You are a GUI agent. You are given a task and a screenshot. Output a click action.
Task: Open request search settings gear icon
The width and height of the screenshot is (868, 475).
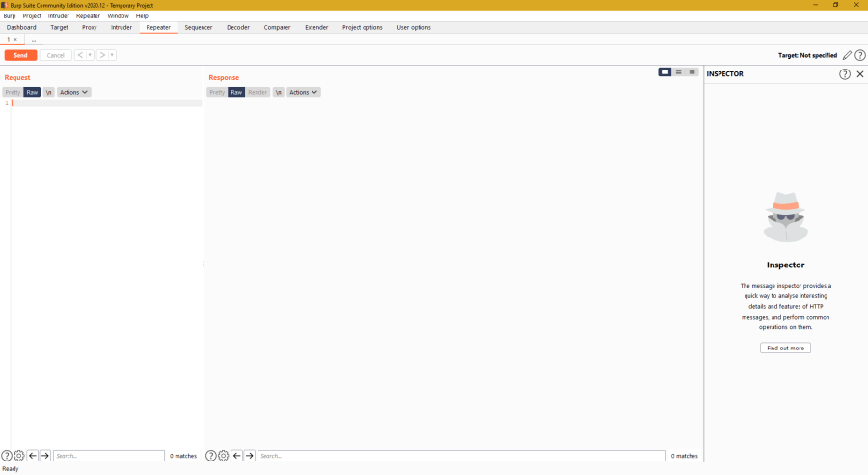pos(19,456)
